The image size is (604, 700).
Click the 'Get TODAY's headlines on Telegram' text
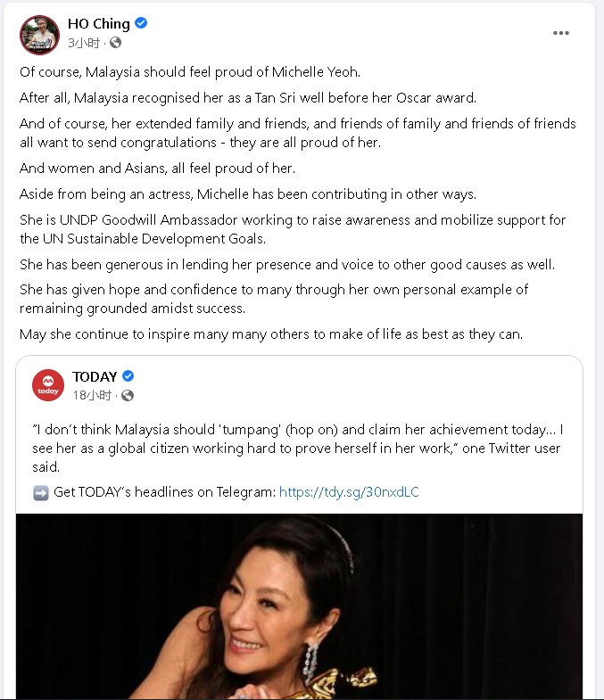tap(164, 491)
